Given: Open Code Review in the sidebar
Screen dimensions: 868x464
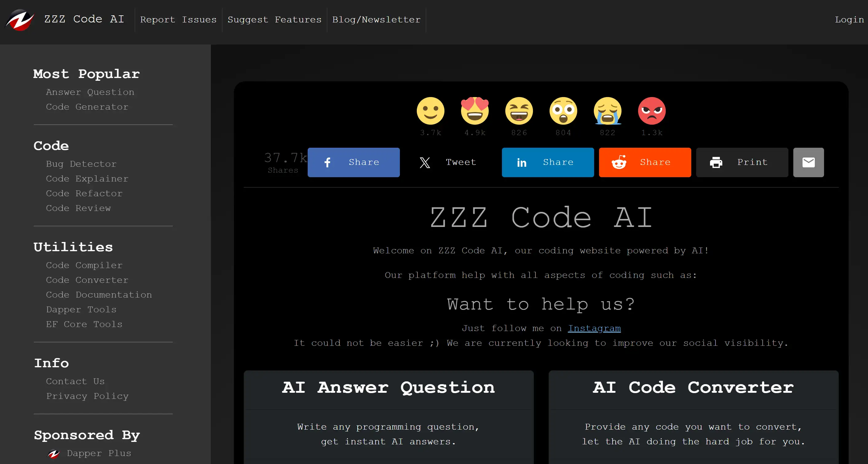Looking at the screenshot, I should pos(78,208).
